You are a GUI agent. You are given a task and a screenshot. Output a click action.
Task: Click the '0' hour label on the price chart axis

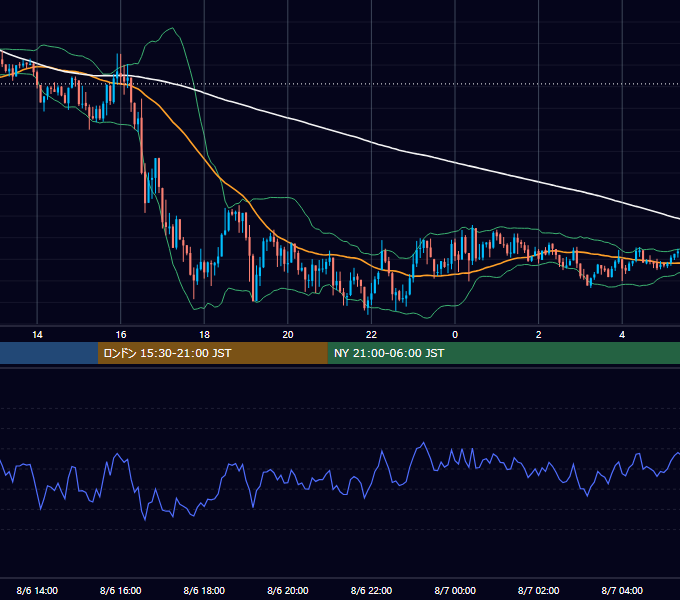tap(455, 335)
